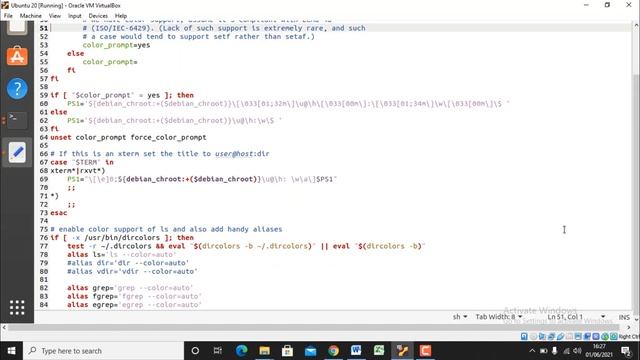Image resolution: width=640 pixels, height=360 pixels.
Task: Open Camtasia recorder taskbar icon
Action: 425,351
